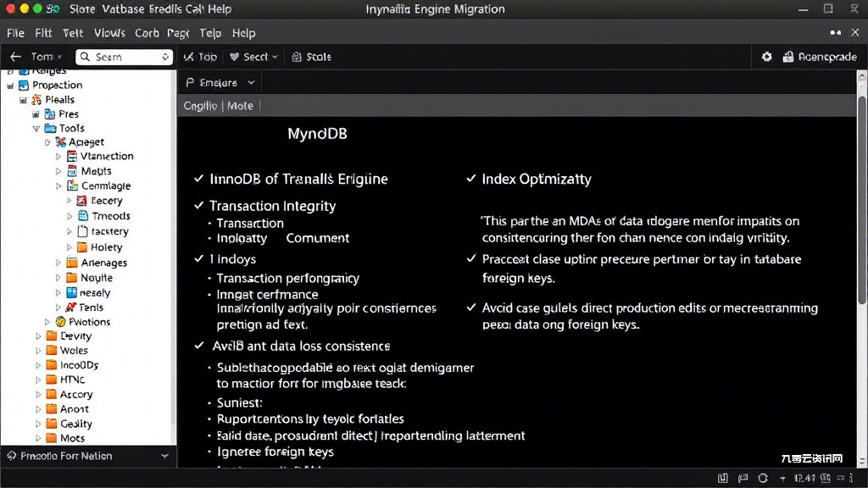Click the magnifier icon in search box
The height and width of the screenshot is (488, 868).
click(x=85, y=57)
